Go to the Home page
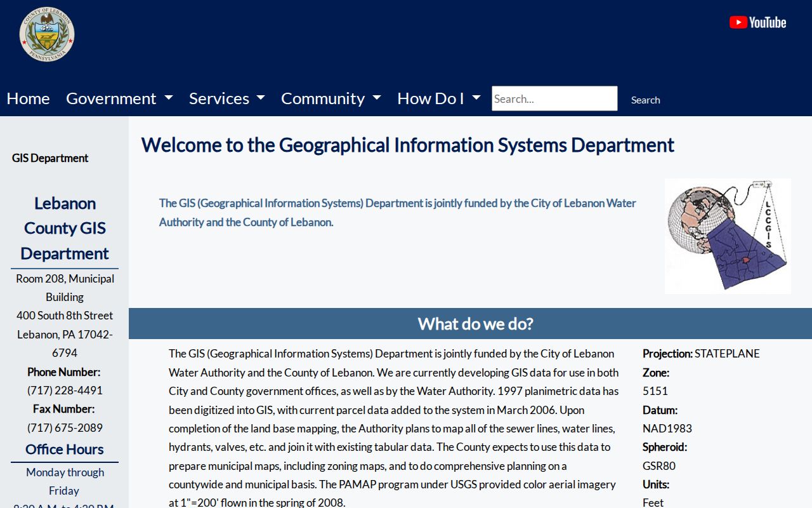Image resolution: width=812 pixels, height=508 pixels. (x=28, y=98)
